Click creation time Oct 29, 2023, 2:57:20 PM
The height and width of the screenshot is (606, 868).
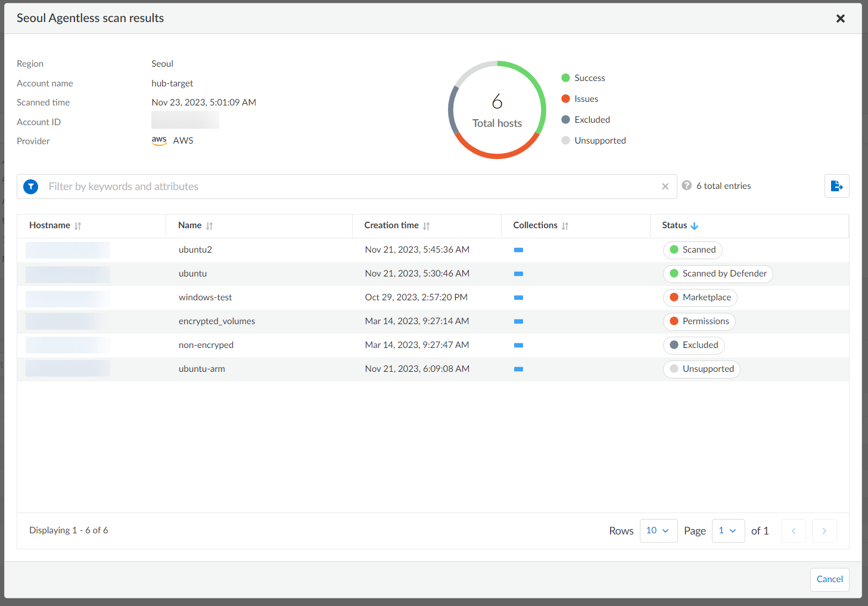[x=416, y=297]
